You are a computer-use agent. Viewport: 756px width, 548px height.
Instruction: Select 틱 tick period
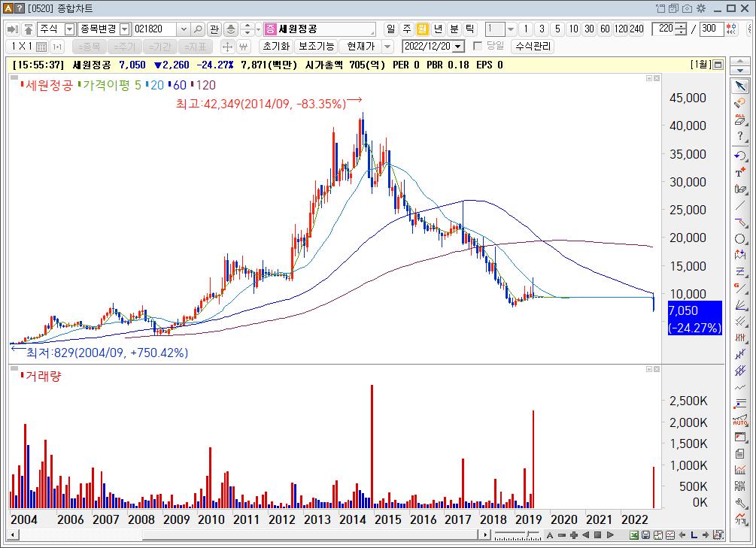469,29
